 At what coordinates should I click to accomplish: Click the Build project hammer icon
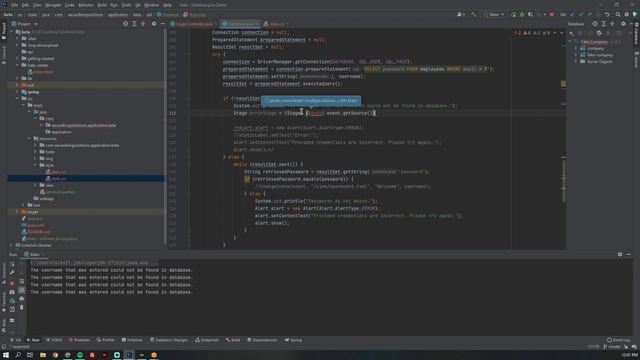click(x=473, y=14)
